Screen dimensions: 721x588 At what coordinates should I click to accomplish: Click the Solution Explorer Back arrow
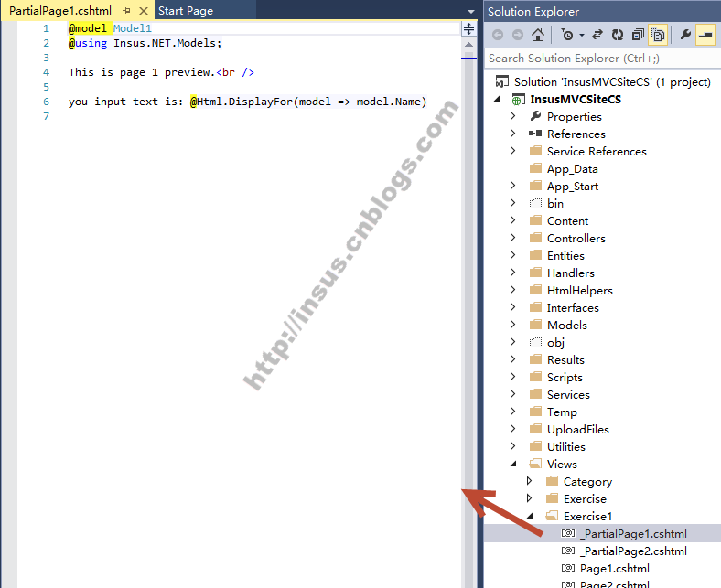coord(498,35)
